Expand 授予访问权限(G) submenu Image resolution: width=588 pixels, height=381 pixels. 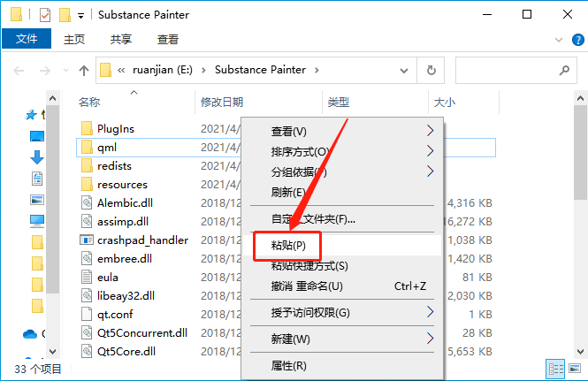[x=430, y=312]
